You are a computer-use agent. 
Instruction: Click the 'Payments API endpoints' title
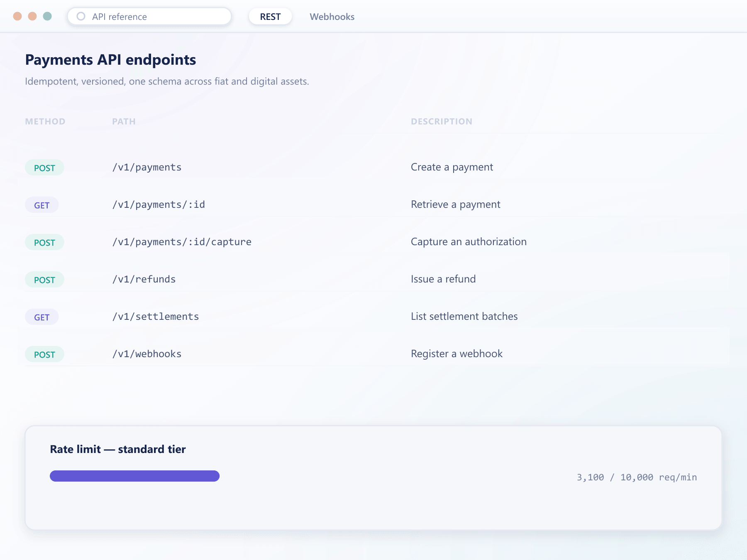[x=110, y=60]
